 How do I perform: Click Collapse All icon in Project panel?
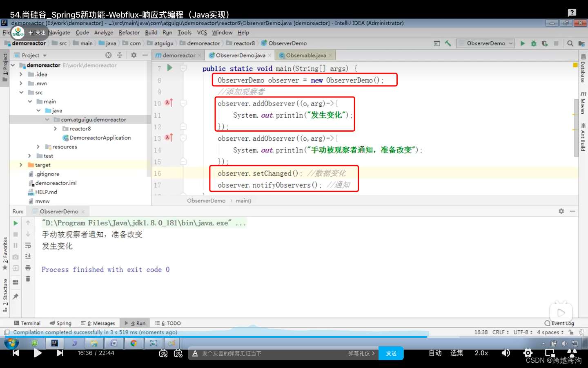120,55
